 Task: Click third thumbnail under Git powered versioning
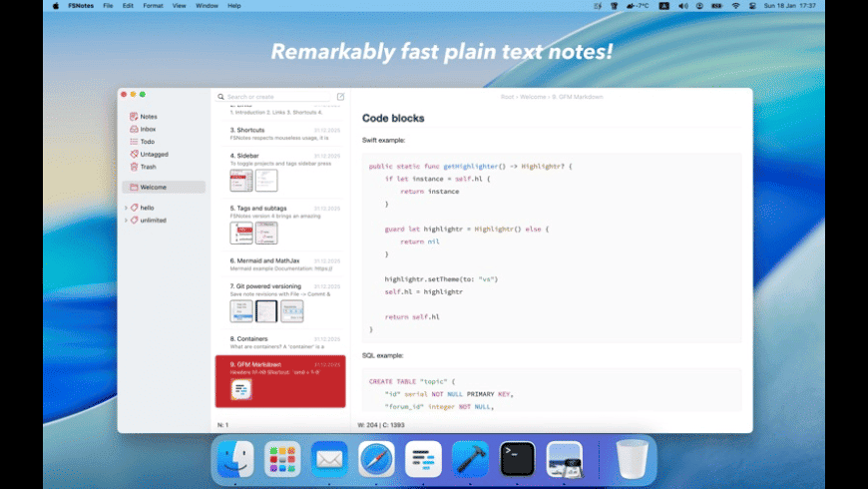click(x=291, y=311)
